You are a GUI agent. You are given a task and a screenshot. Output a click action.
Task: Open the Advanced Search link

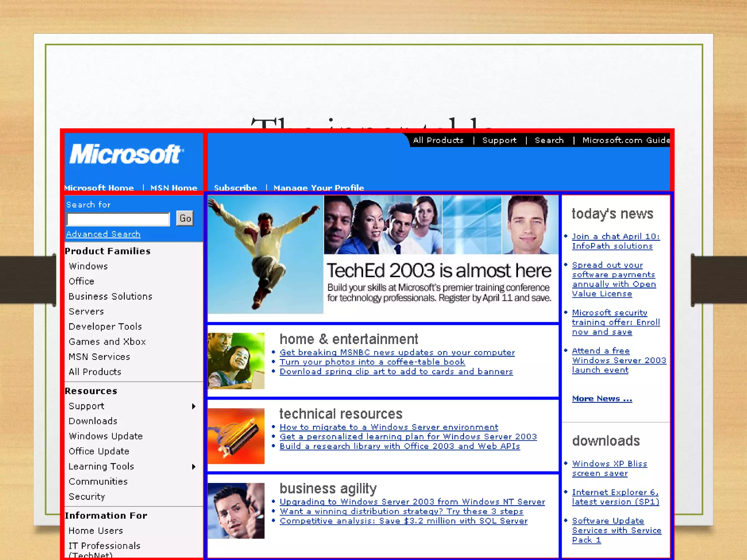pos(103,234)
